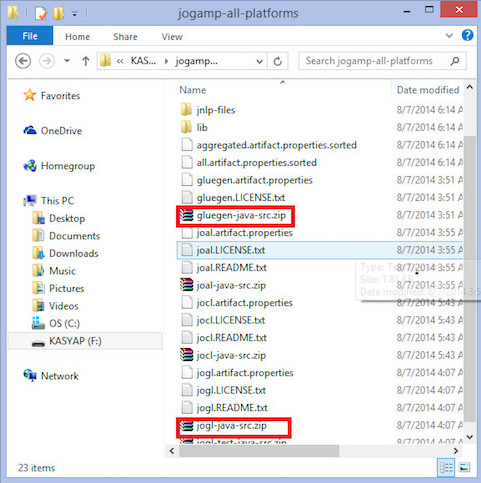Select jocl.artifact.properties file
The width and height of the screenshot is (481, 483).
[x=244, y=303]
